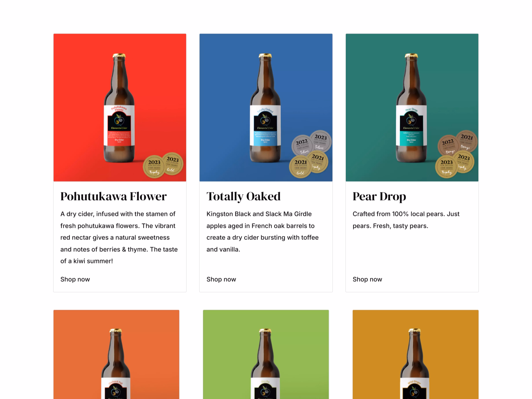The height and width of the screenshot is (399, 532).
Task: Click the 2023 Silver medal on blue card
Action: (x=321, y=141)
